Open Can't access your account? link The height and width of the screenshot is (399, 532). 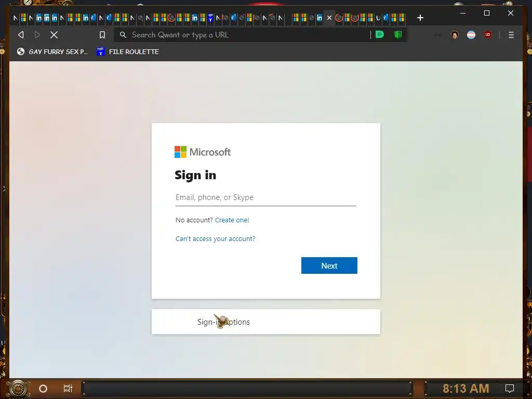coord(216,238)
